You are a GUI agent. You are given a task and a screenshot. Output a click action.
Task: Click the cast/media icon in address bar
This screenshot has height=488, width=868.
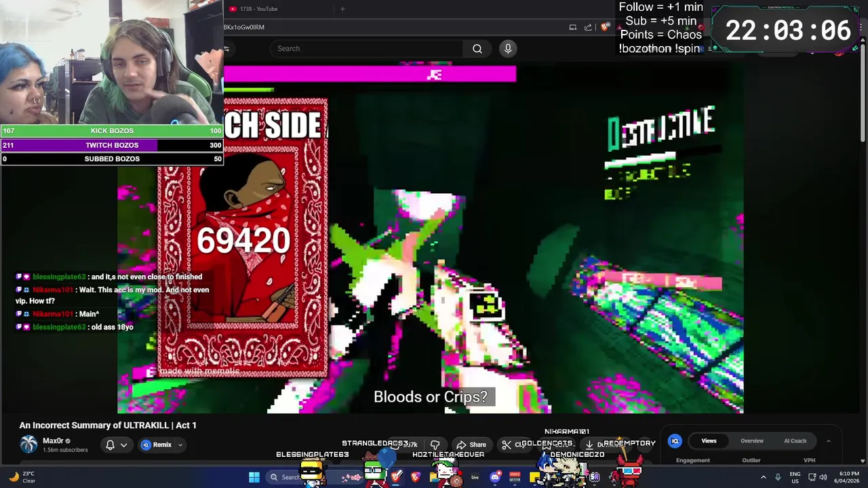point(573,27)
